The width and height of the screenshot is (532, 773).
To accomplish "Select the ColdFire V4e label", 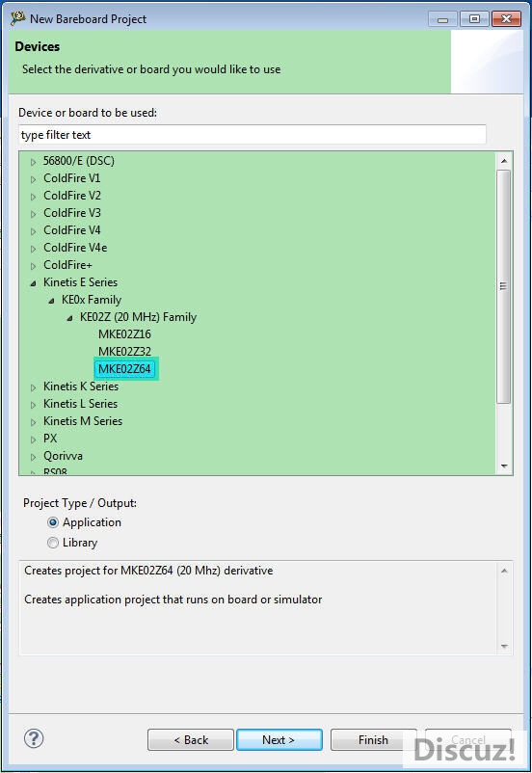I will click(75, 248).
